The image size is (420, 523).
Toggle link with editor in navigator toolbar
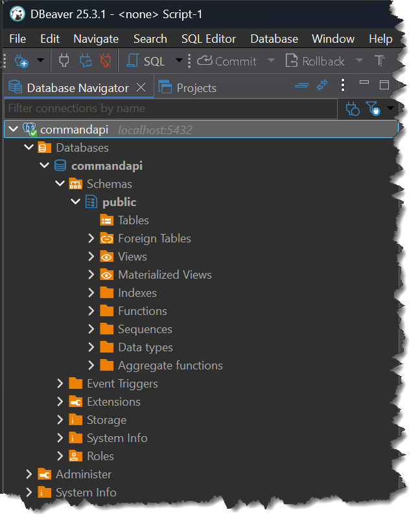[322, 85]
